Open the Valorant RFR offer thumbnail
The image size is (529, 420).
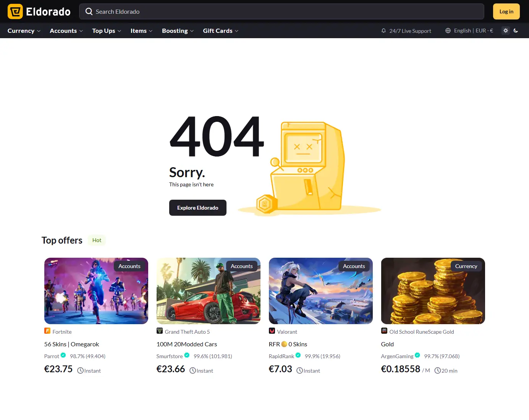click(321, 291)
